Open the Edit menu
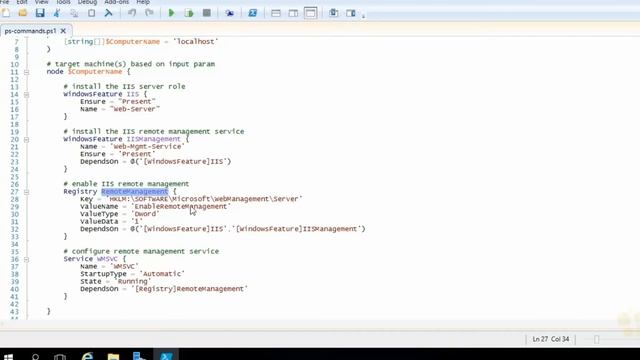The height and width of the screenshot is (360, 640). (22, 2)
